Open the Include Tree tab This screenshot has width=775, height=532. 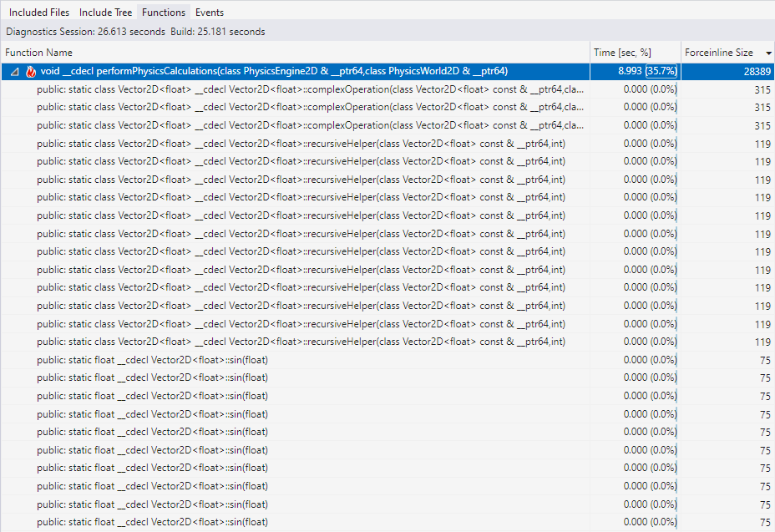coord(105,12)
